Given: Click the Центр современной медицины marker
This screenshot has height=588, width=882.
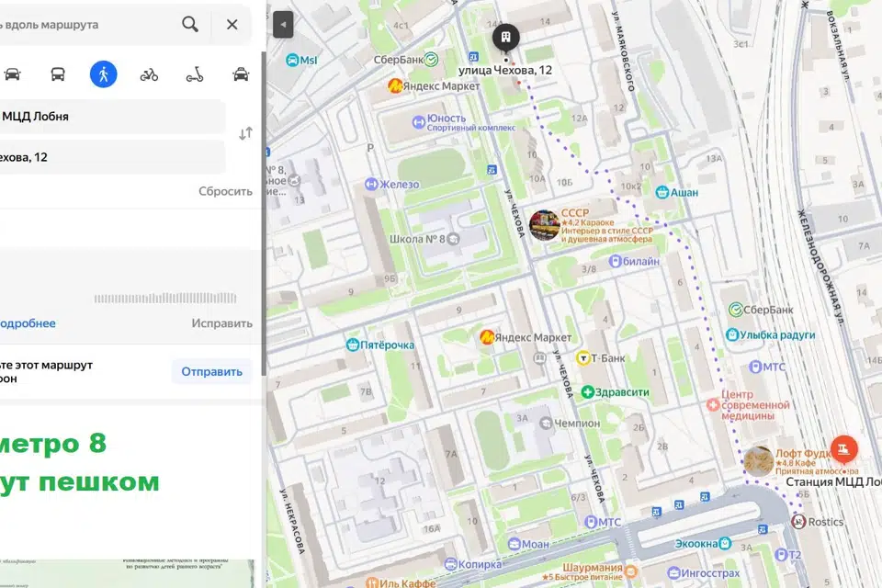Looking at the screenshot, I should click(713, 405).
